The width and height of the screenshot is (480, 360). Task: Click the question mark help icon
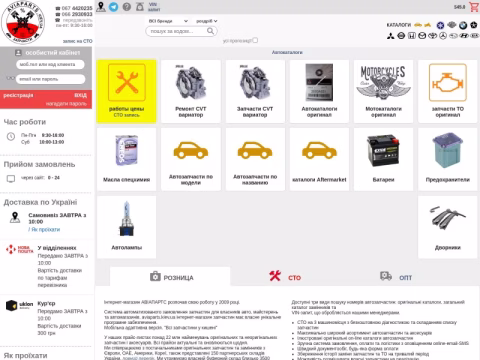[x=127, y=7]
